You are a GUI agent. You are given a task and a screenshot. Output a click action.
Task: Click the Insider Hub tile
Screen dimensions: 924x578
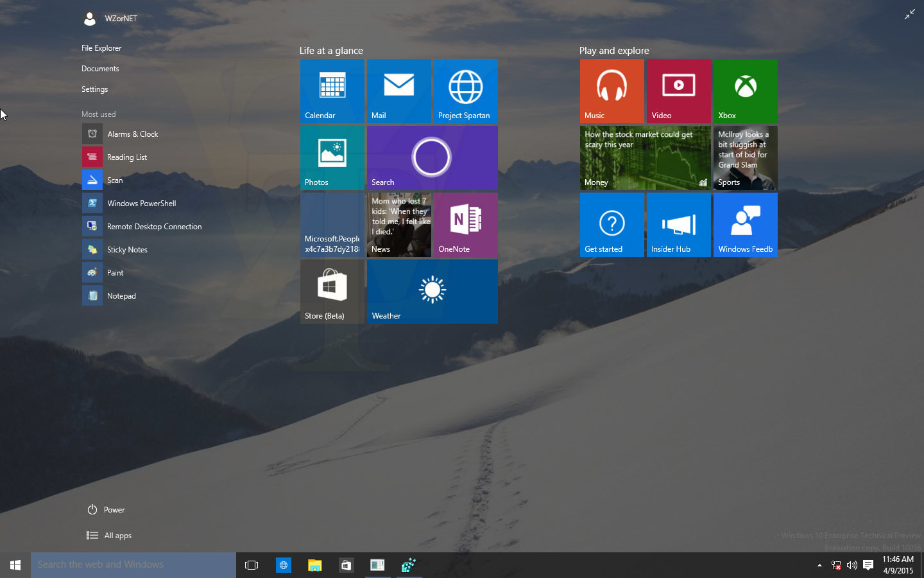pos(678,224)
